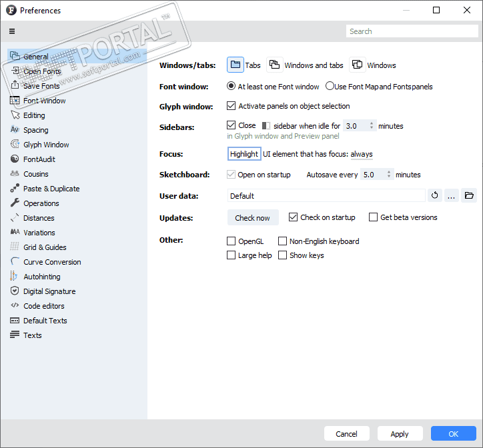Screen dimensions: 483x448
Task: Click Font Window category icon
Action: [15, 101]
